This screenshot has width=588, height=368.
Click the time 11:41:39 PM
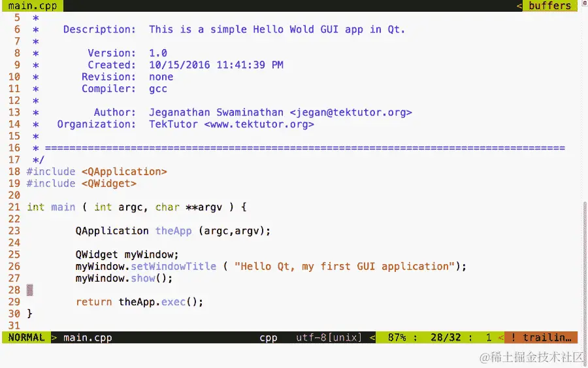(x=250, y=65)
